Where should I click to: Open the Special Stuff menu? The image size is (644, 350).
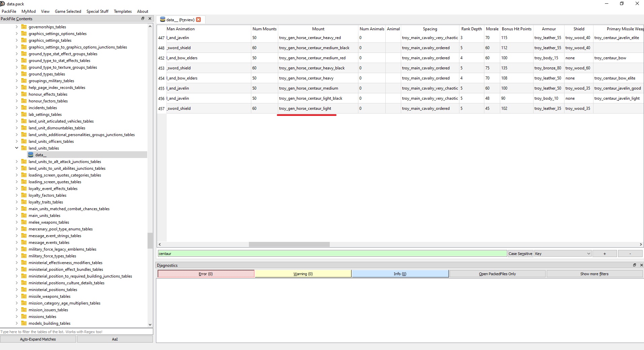(97, 11)
